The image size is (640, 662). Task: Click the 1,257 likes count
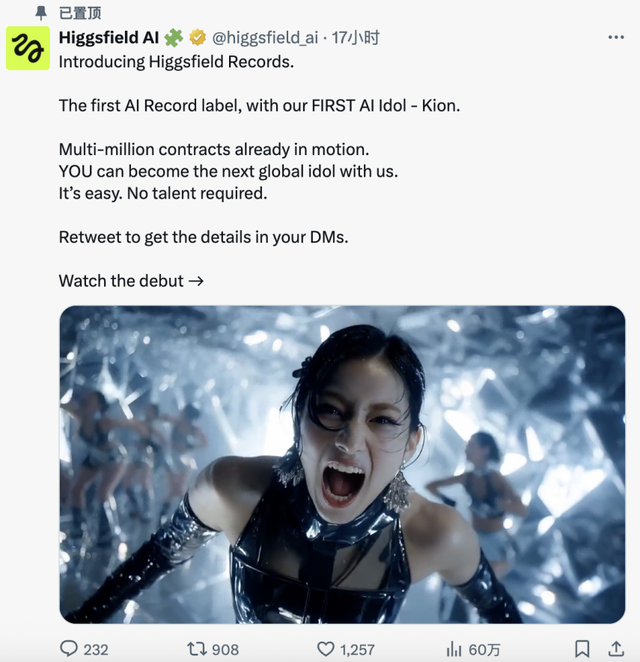(x=357, y=649)
